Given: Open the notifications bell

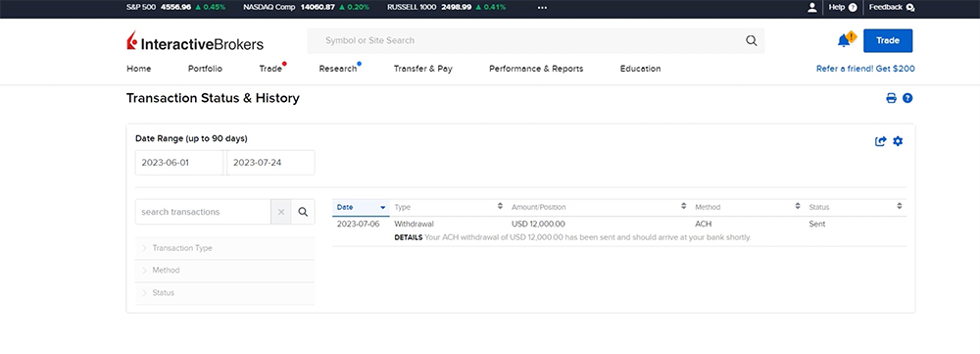Looking at the screenshot, I should pos(845,40).
